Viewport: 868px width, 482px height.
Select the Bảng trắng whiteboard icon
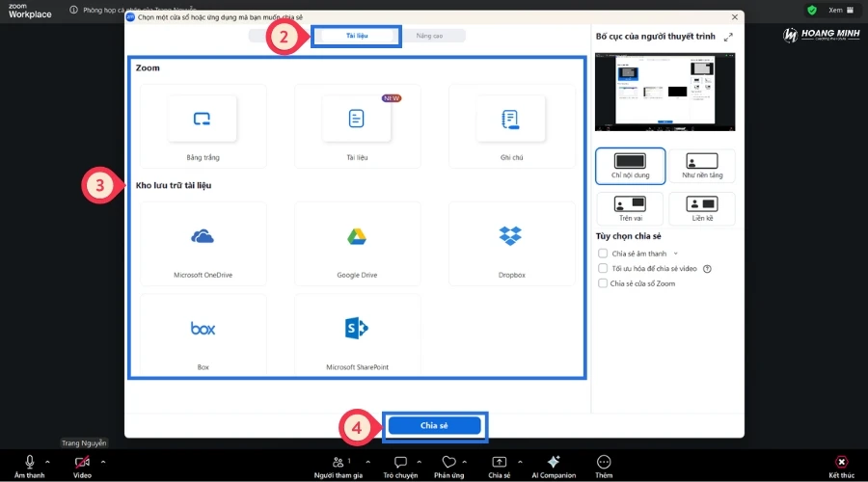click(203, 120)
